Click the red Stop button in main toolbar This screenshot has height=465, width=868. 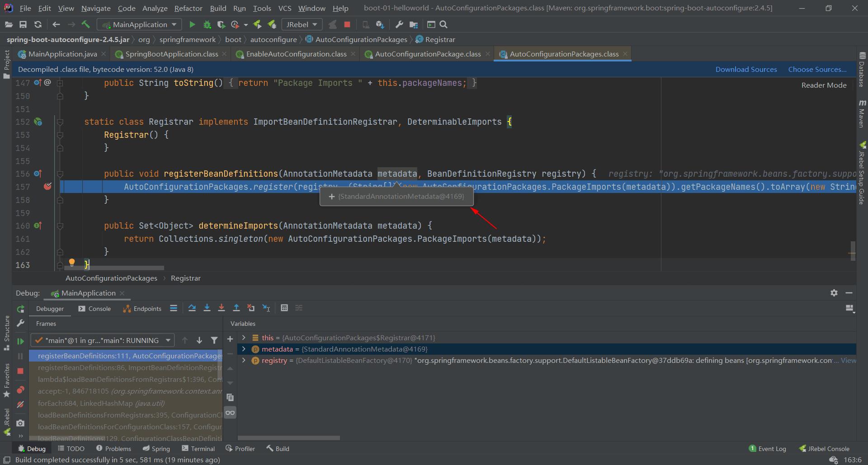click(347, 24)
